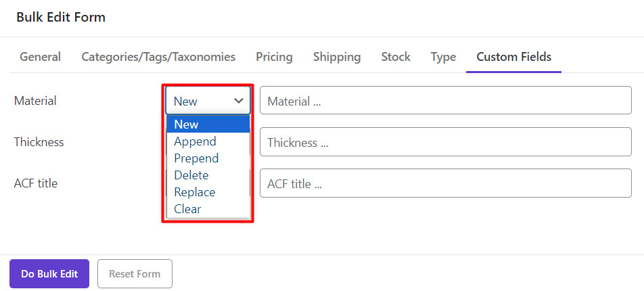Focus the Material text field
The height and width of the screenshot is (291, 644).
coord(445,101)
